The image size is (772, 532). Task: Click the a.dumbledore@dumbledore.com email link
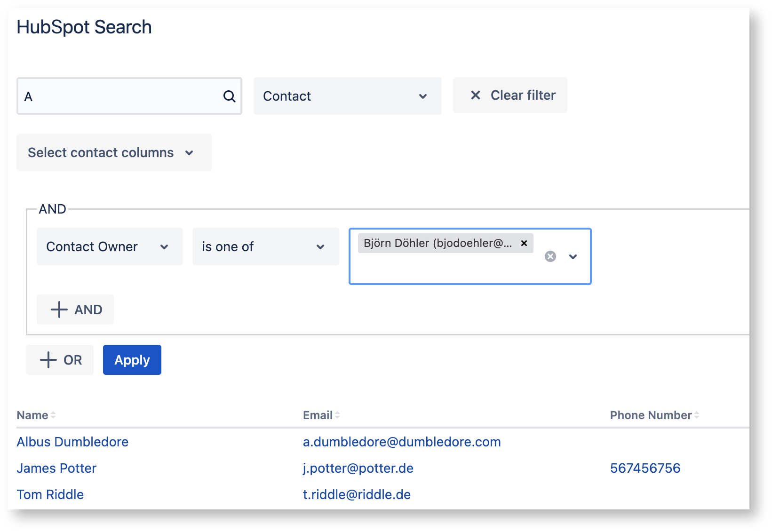(x=402, y=442)
